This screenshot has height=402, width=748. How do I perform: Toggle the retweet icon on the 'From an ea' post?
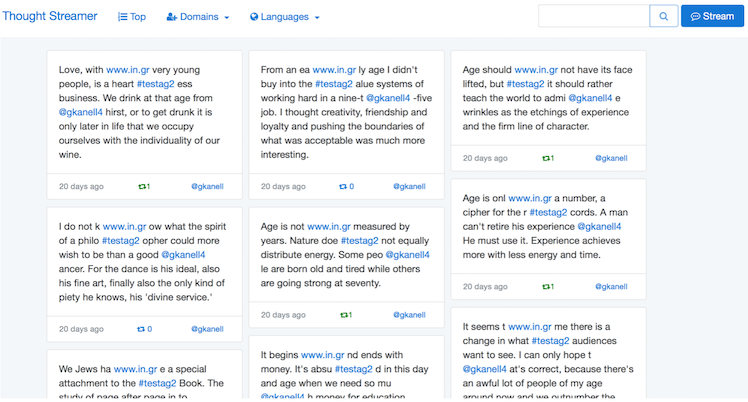tap(343, 186)
